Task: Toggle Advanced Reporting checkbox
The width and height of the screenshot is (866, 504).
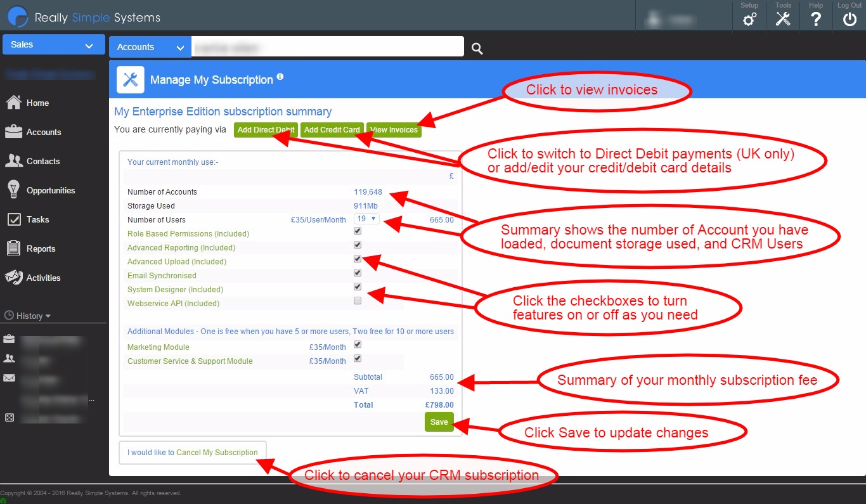Action: click(358, 245)
